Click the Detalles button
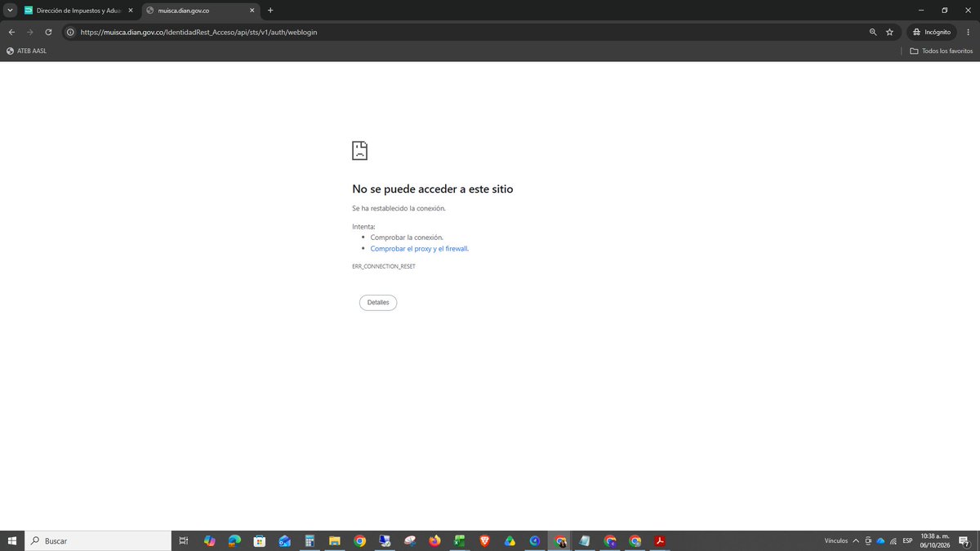This screenshot has height=551, width=980. click(x=378, y=302)
